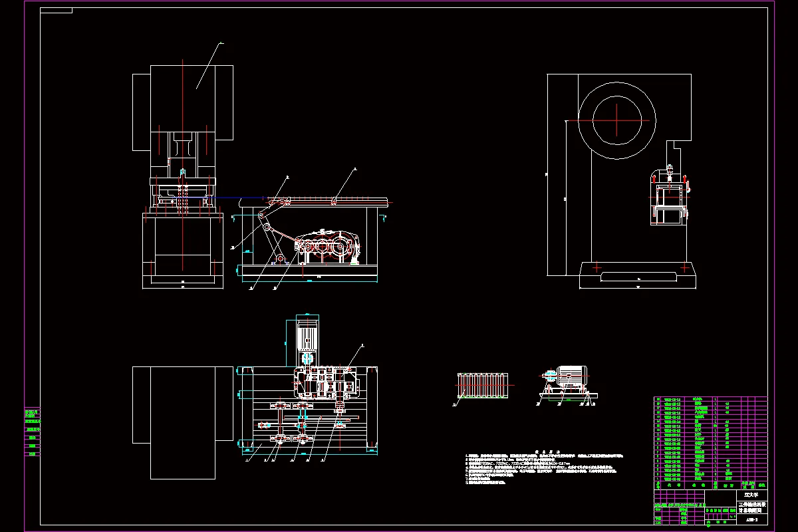
Task: Select the vertical stamp strip in the left margin
Action: (x=32, y=432)
